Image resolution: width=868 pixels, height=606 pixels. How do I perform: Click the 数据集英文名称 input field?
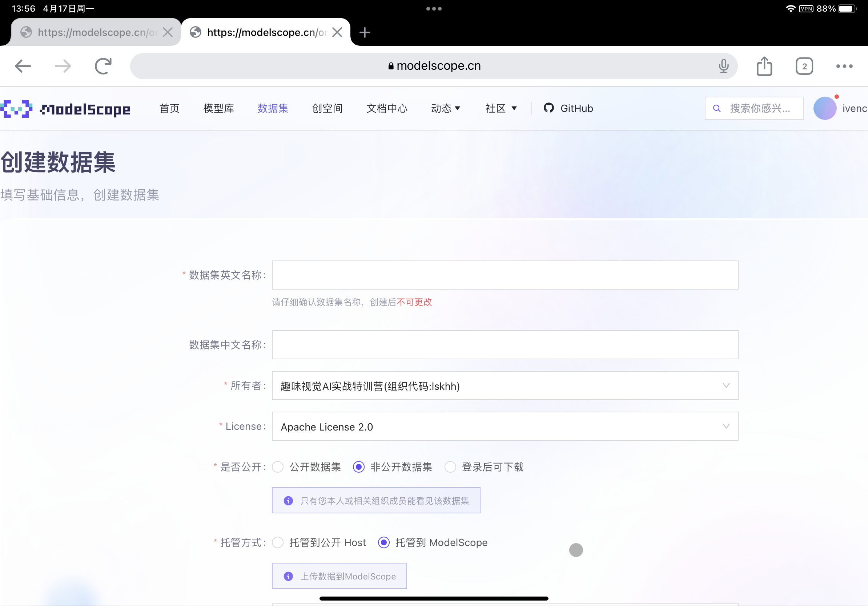click(505, 275)
